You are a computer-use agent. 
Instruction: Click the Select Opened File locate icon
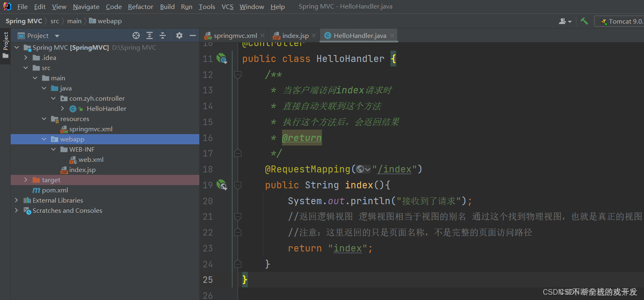click(x=136, y=35)
